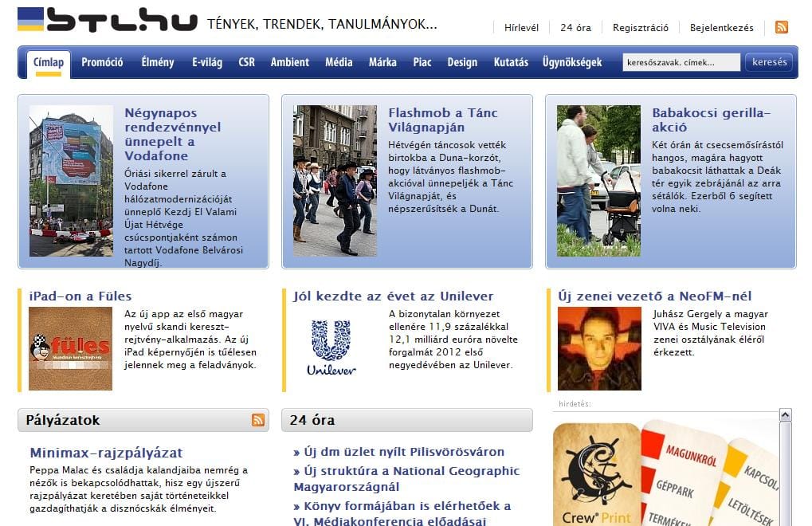This screenshot has height=526, width=812.
Task: Open the Babakocsi gerilla-akció headline
Action: click(x=711, y=120)
